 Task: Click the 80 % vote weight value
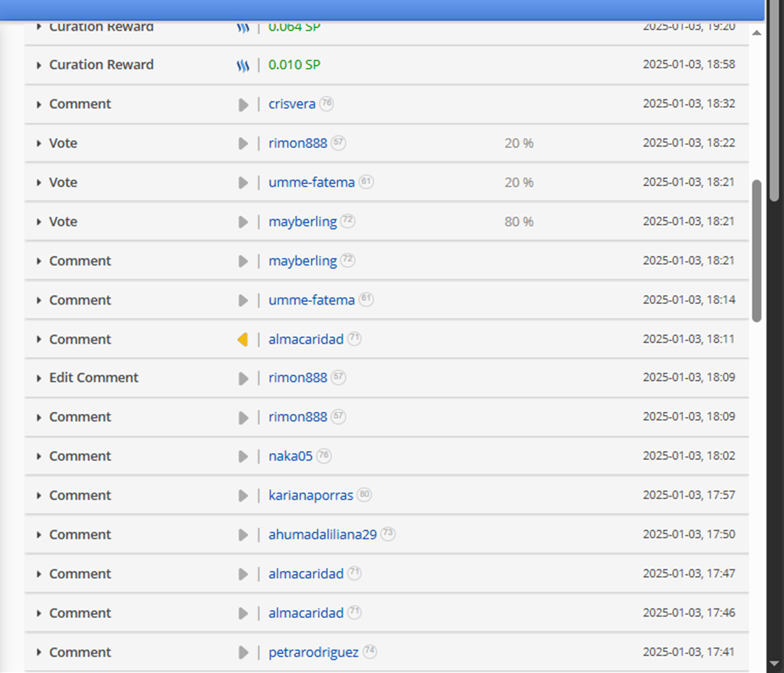pos(519,222)
